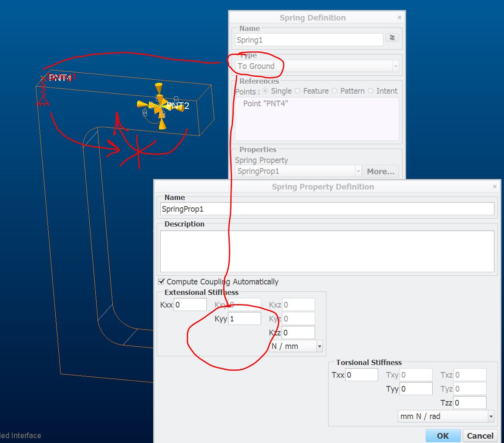Toggle Compute Coupling Automatically checkbox
The image size is (504, 443).
161,281
